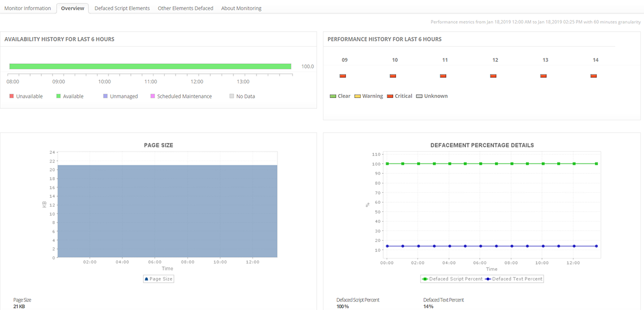644x310 pixels.
Task: Click the Critical status icon under hour 14
Action: 594,76
